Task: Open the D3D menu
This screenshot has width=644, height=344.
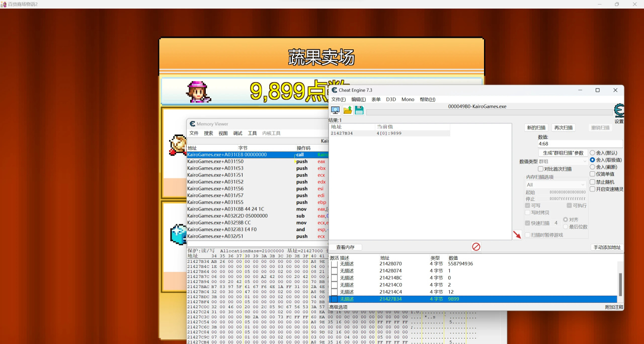Action: (391, 99)
